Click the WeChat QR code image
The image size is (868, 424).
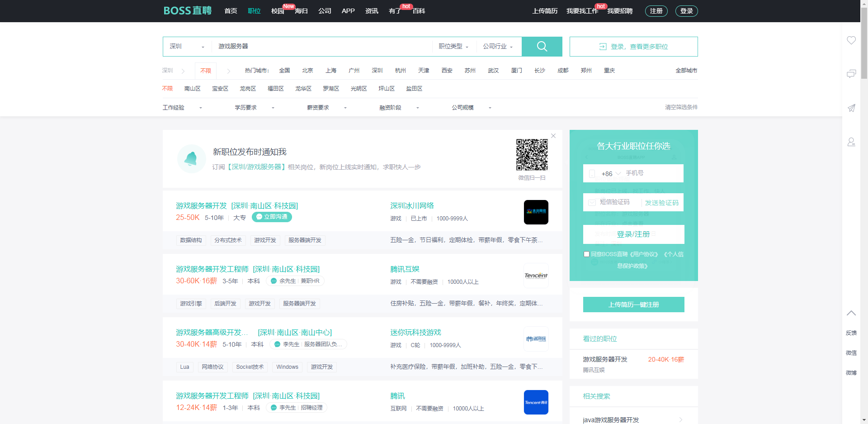click(532, 155)
